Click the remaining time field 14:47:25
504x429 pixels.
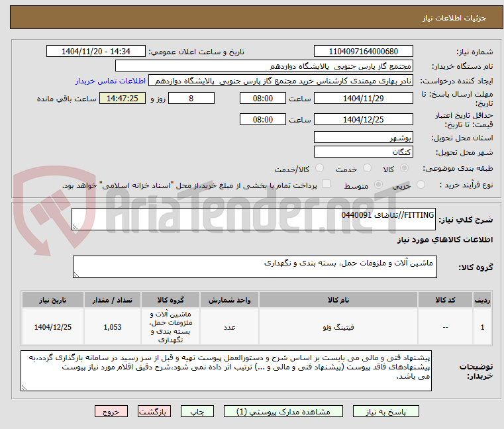point(123,99)
